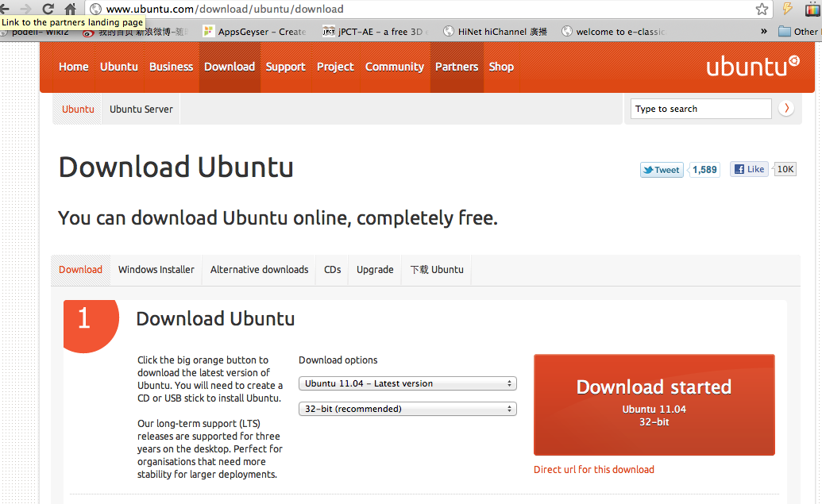Click the big orange Download started button

pyautogui.click(x=654, y=405)
